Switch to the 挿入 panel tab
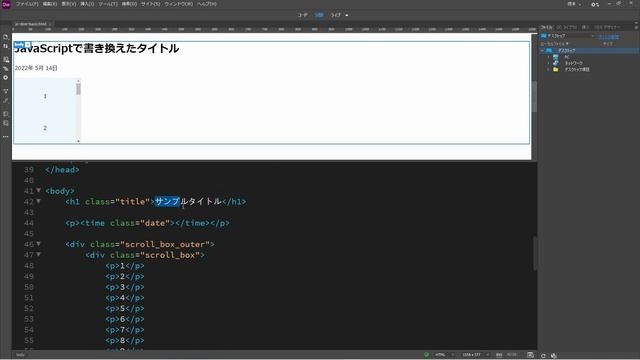The width and height of the screenshot is (640, 360). [x=585, y=27]
